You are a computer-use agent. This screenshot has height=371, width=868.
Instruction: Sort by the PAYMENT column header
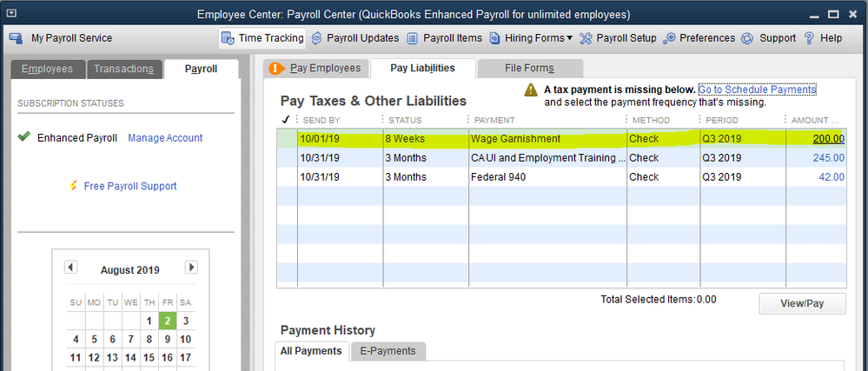(x=495, y=120)
